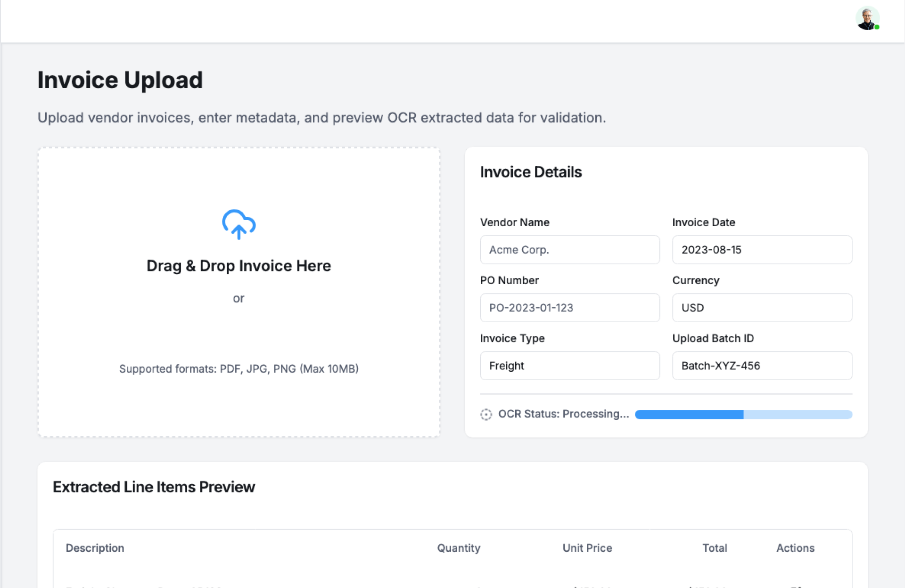Click the Quantity column header
The image size is (905, 588).
tap(458, 548)
